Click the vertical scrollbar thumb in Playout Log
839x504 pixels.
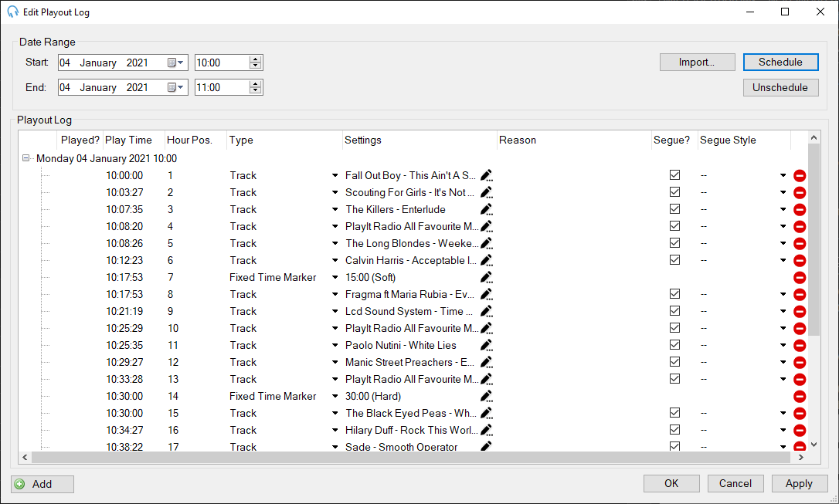point(814,240)
